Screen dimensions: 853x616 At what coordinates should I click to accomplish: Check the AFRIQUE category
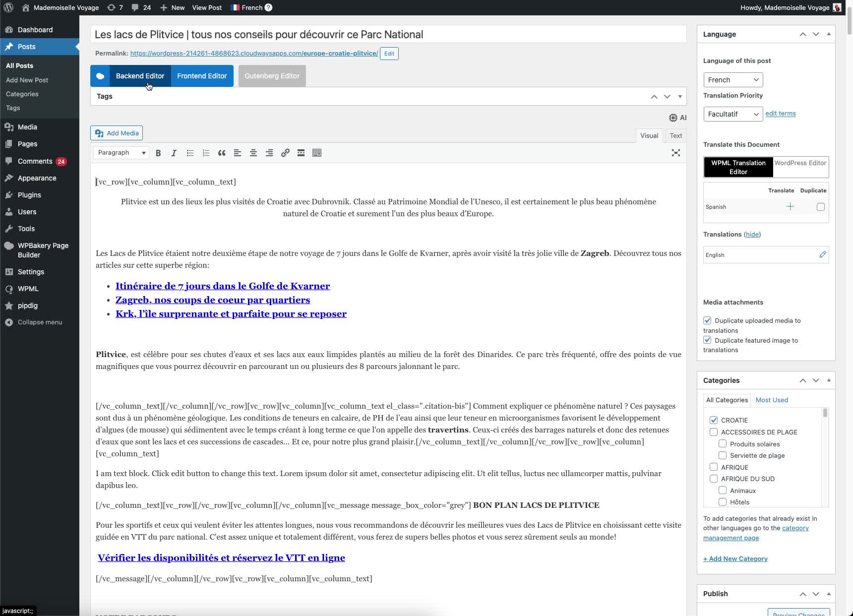pos(714,467)
